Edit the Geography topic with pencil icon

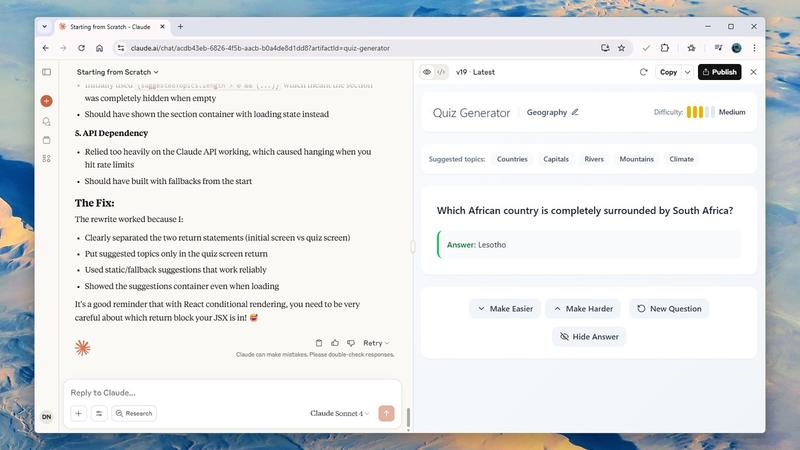pyautogui.click(x=575, y=112)
